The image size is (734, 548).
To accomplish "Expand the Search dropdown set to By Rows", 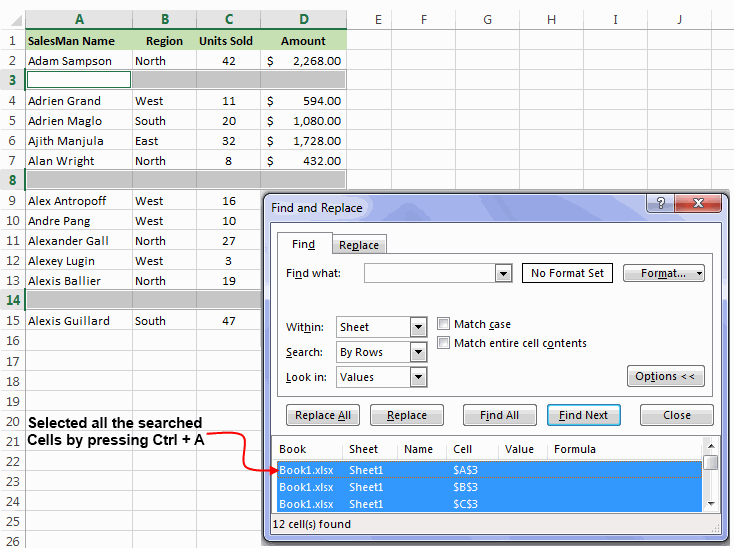I will [418, 352].
